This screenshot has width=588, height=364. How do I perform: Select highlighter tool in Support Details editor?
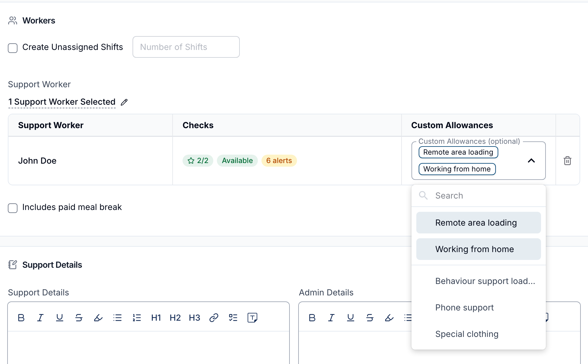point(98,318)
